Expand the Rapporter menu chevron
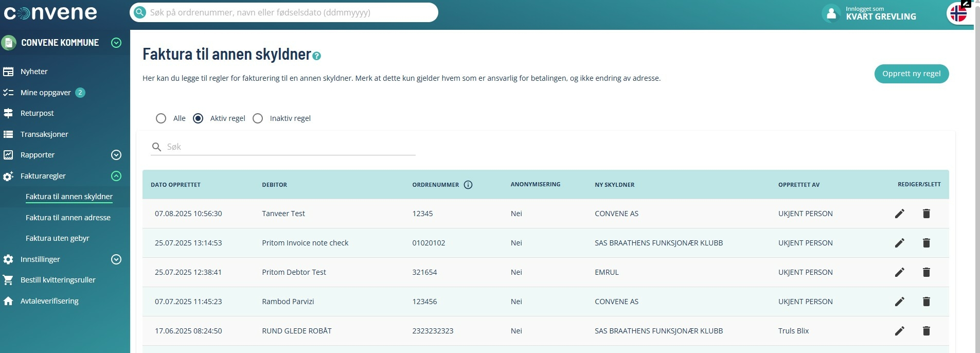The image size is (980, 353). tap(116, 155)
